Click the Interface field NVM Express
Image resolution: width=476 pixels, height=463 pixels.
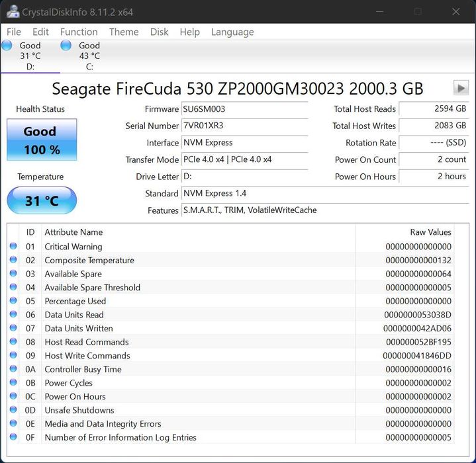point(245,142)
